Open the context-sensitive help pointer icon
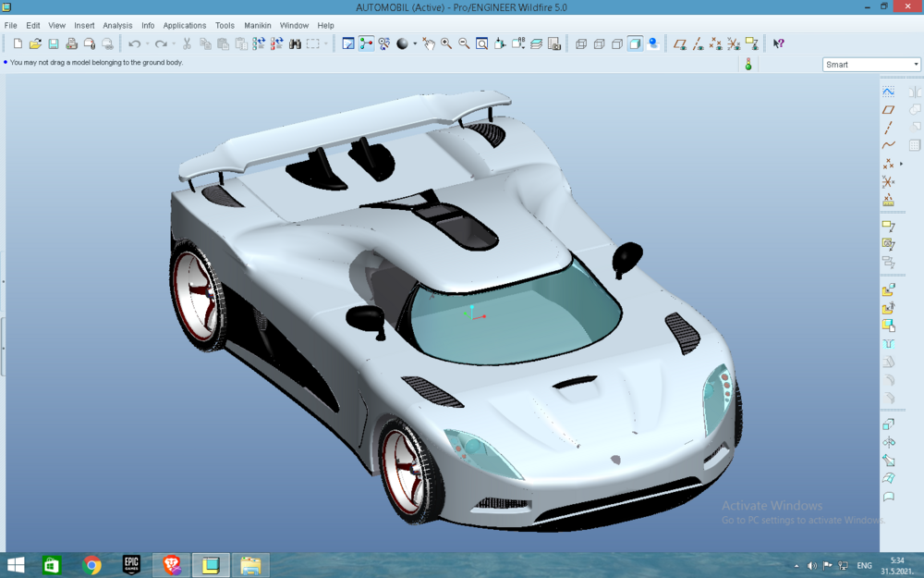 (x=778, y=43)
